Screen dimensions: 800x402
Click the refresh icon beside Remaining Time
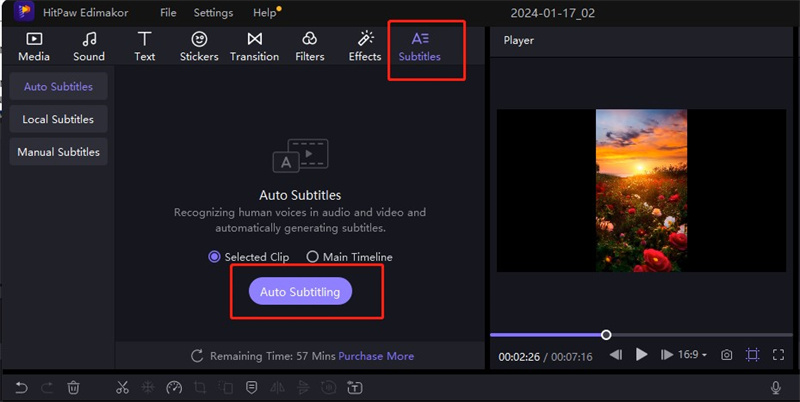tap(197, 356)
